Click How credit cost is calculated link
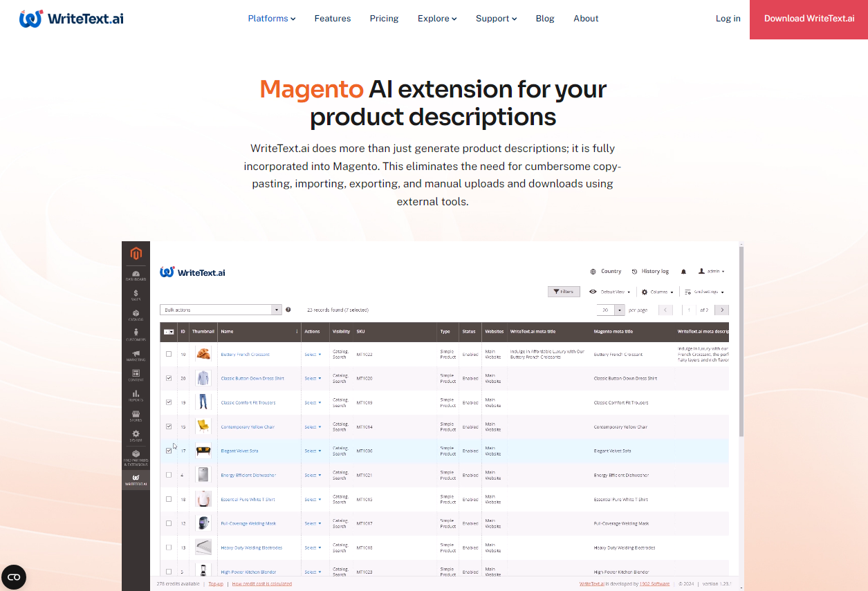The width and height of the screenshot is (868, 591). [262, 584]
